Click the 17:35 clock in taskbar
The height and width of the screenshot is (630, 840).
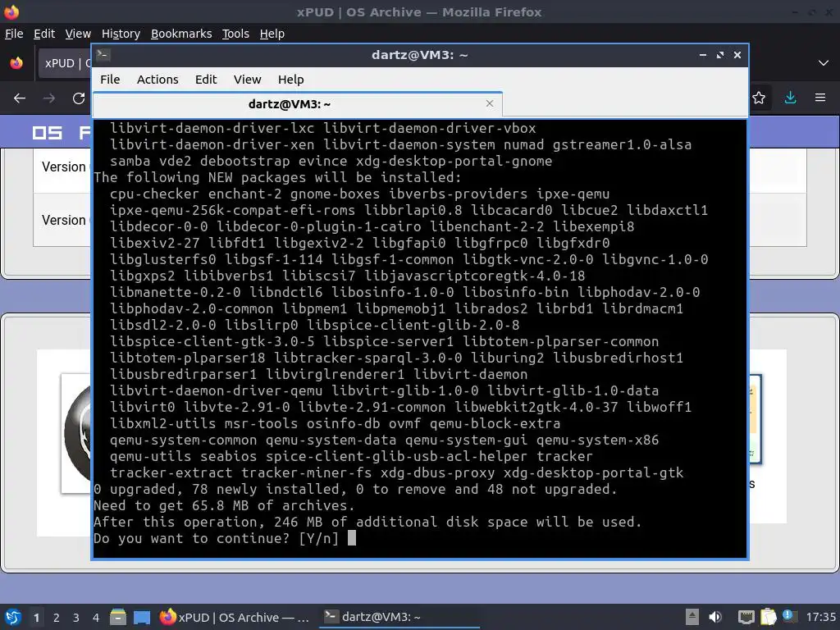(820, 617)
